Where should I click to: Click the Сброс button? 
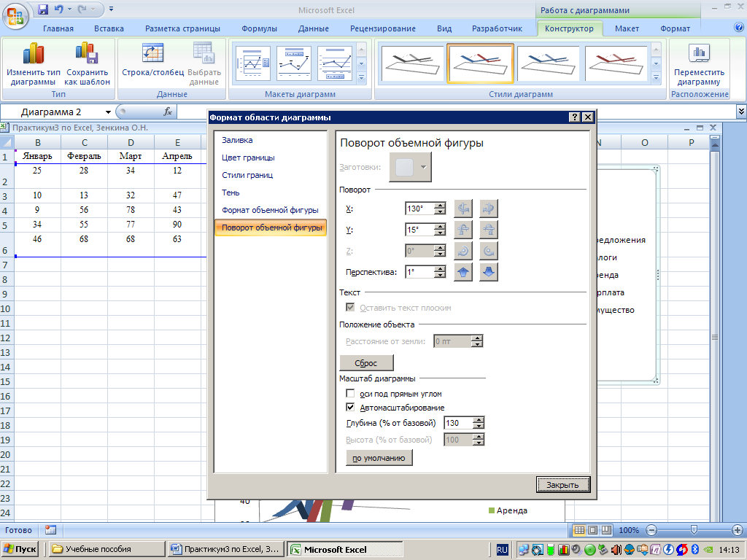tap(366, 363)
